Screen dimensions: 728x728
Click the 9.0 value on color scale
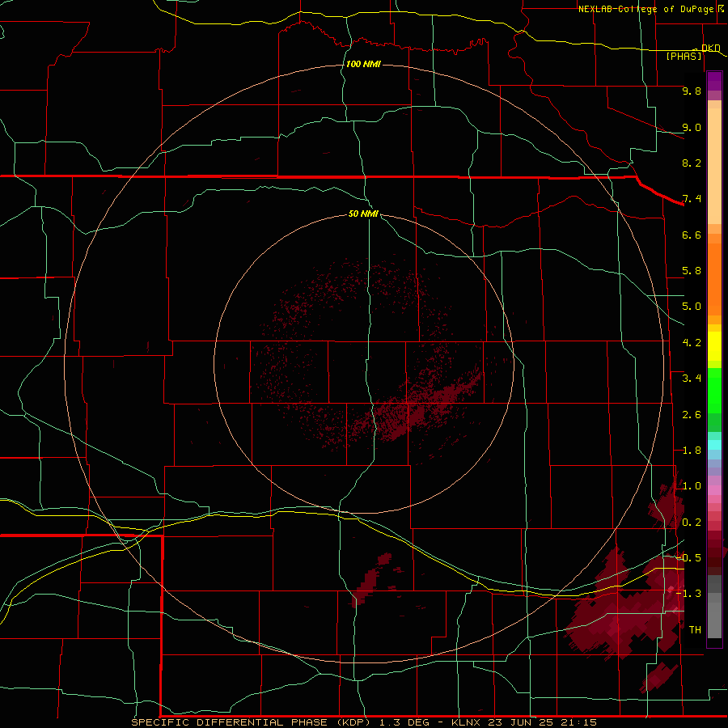pos(692,127)
